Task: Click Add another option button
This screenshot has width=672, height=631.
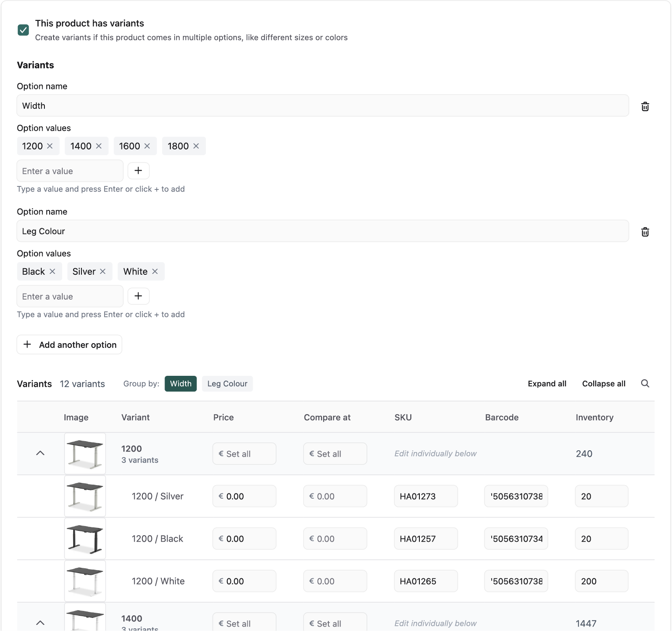Action: 70,344
